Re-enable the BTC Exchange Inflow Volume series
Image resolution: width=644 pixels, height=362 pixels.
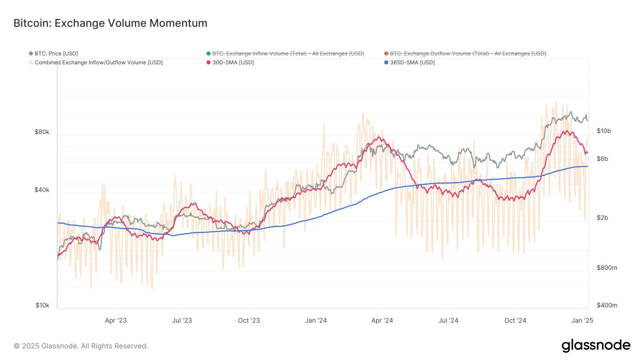[286, 53]
